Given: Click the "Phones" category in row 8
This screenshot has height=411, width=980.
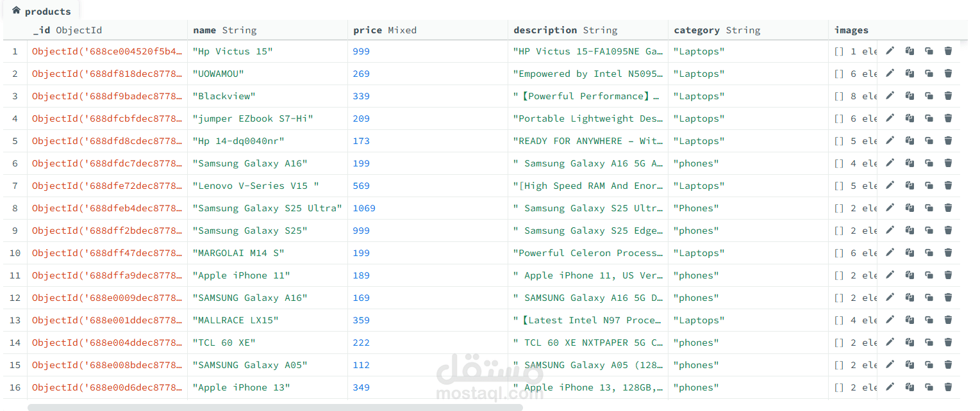Looking at the screenshot, I should tap(696, 208).
